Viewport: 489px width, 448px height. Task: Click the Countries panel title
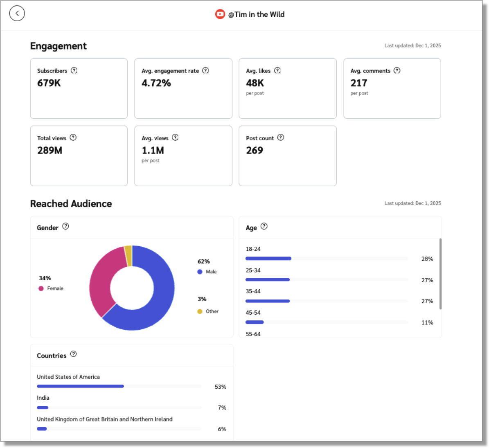pyautogui.click(x=52, y=356)
